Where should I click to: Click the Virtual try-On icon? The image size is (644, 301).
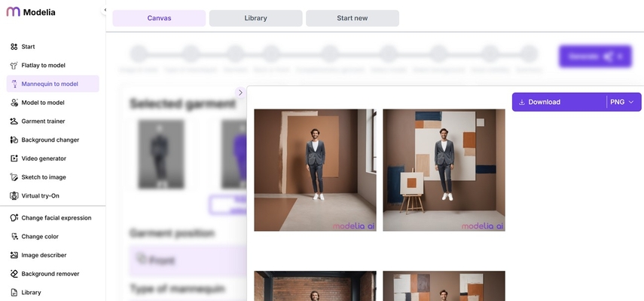point(14,195)
